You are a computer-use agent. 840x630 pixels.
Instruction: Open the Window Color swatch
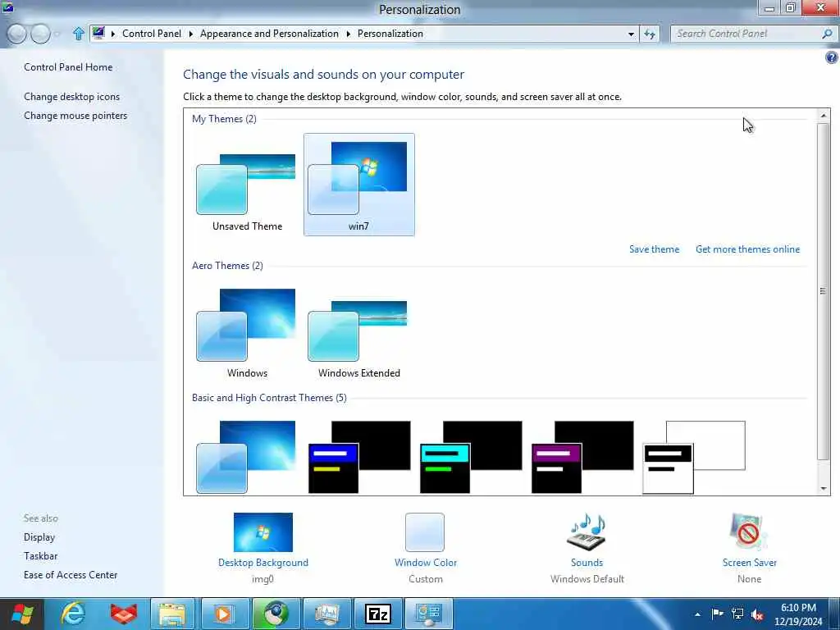[425, 532]
